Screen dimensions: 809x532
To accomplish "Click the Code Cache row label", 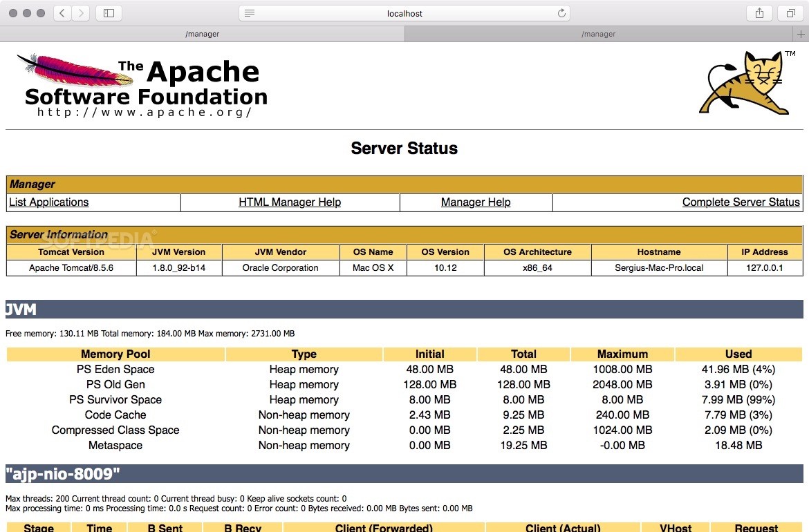I will pyautogui.click(x=115, y=415).
